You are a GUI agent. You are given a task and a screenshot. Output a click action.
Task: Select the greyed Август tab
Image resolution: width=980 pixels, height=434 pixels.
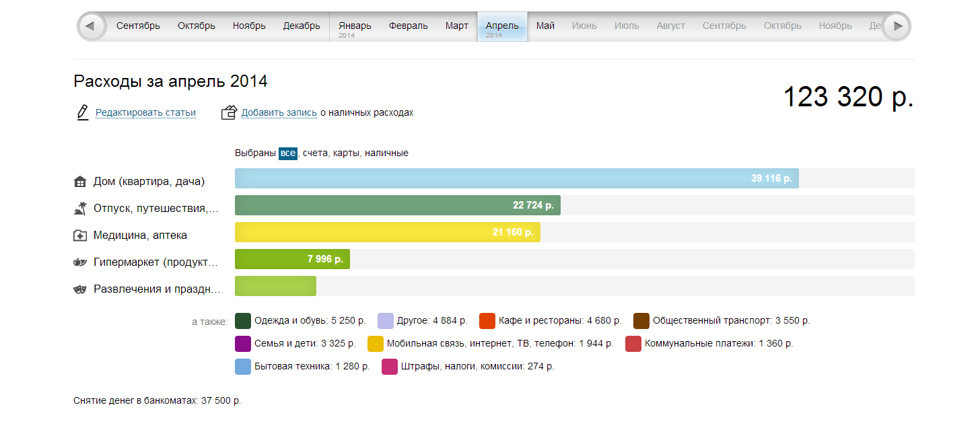[x=671, y=26]
